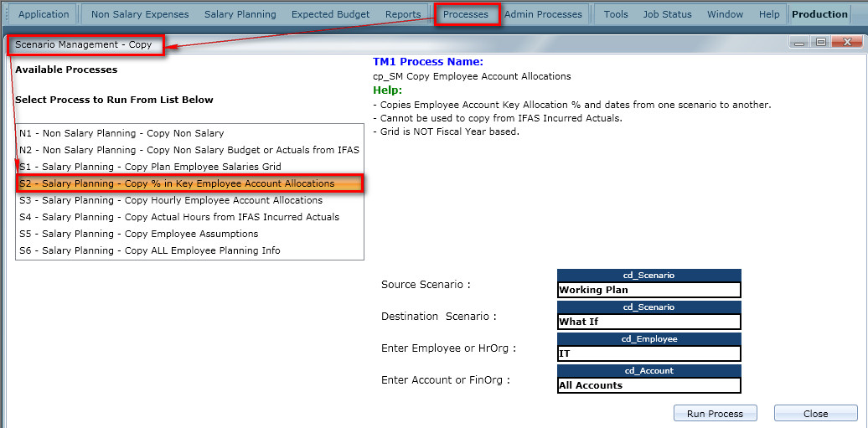
Task: Click the Production environment label
Action: (x=820, y=14)
